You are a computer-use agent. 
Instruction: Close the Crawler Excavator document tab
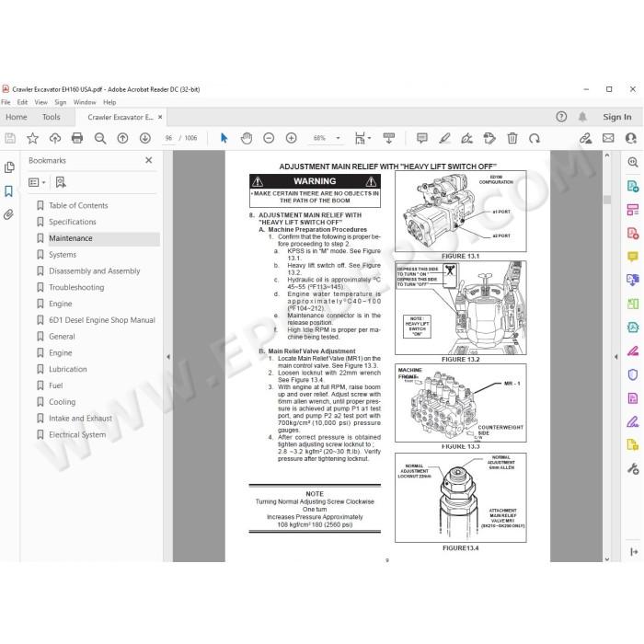[160, 117]
